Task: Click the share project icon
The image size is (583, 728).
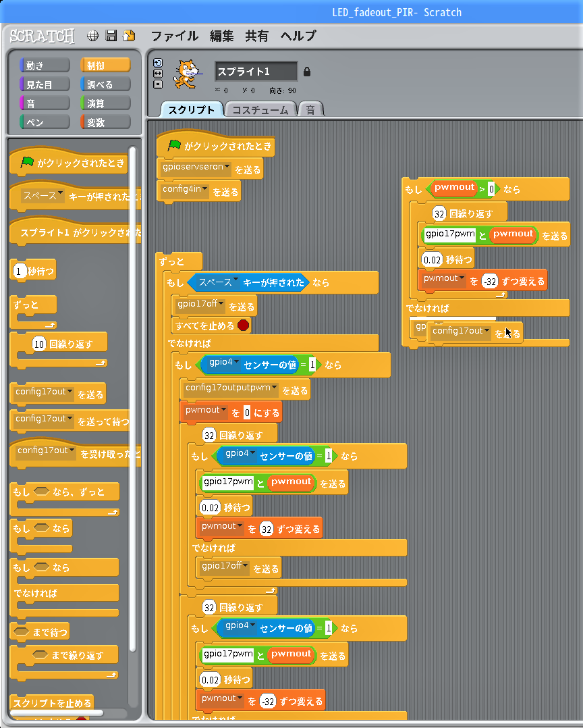Action: tap(129, 36)
